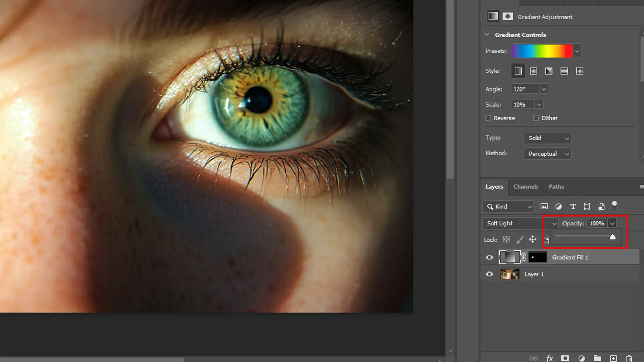This screenshot has width=644, height=362.
Task: Open the layer style fx menu
Action: 550,358
